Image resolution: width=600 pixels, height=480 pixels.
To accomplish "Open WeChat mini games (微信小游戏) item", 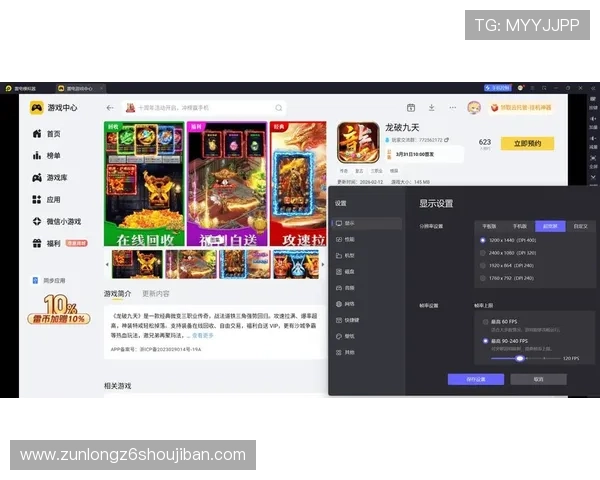I will coord(57,221).
